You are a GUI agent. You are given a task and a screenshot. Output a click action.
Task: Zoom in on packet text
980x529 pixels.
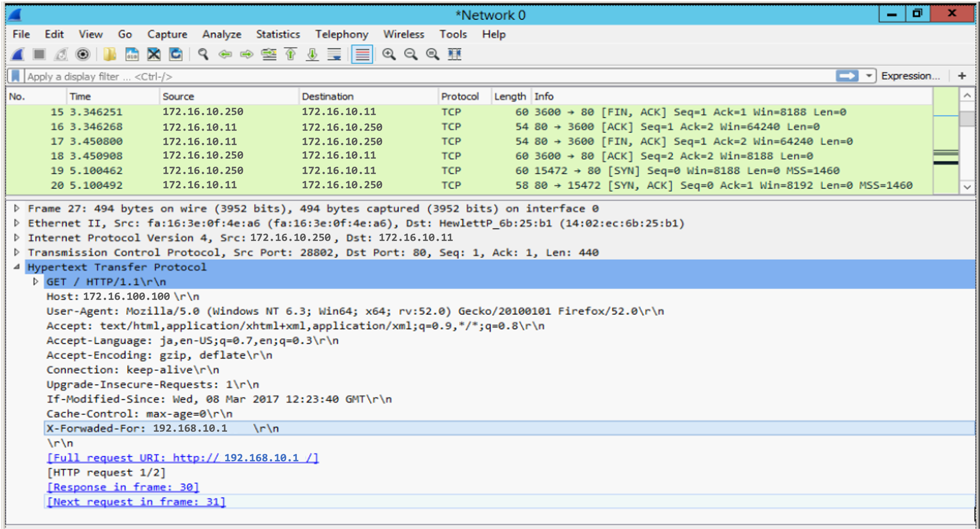389,54
